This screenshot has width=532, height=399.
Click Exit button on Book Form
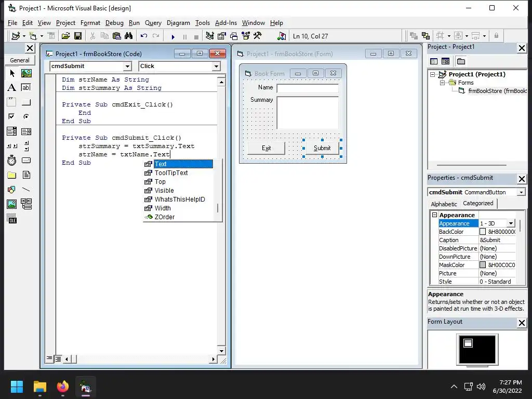pos(267,148)
